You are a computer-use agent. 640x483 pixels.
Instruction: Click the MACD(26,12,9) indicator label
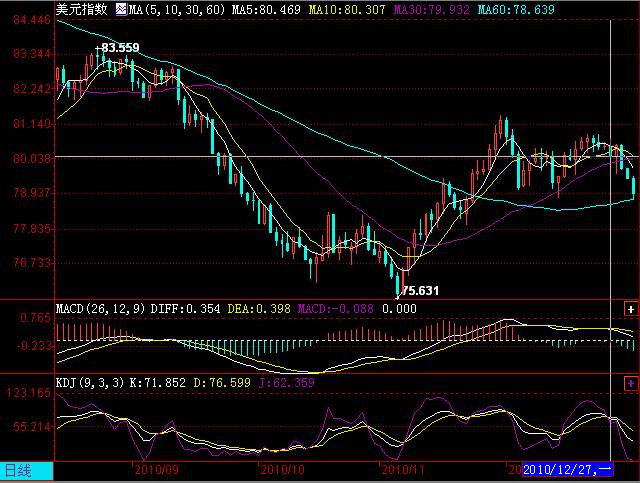100,309
